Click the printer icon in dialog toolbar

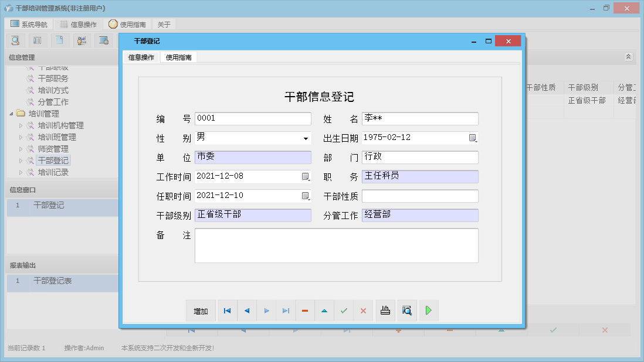pyautogui.click(x=385, y=311)
